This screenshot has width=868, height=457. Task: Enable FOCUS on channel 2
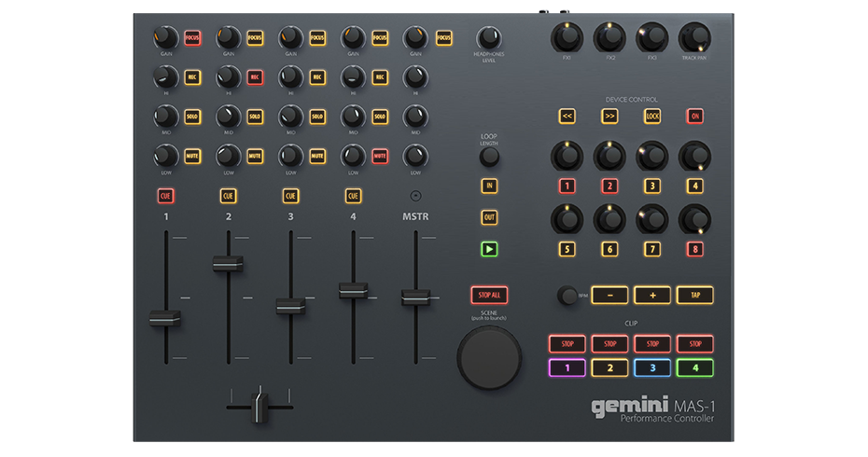tap(255, 38)
